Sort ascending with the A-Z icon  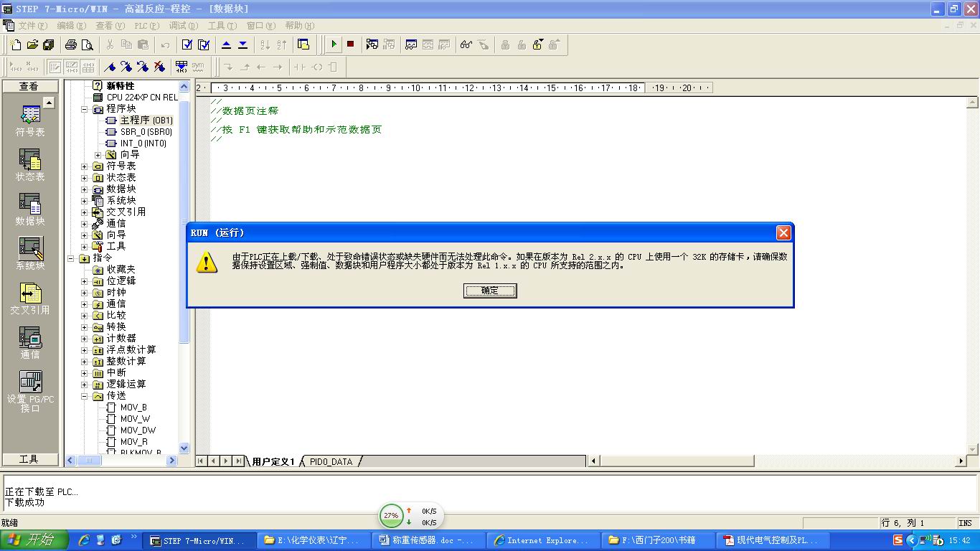265,44
